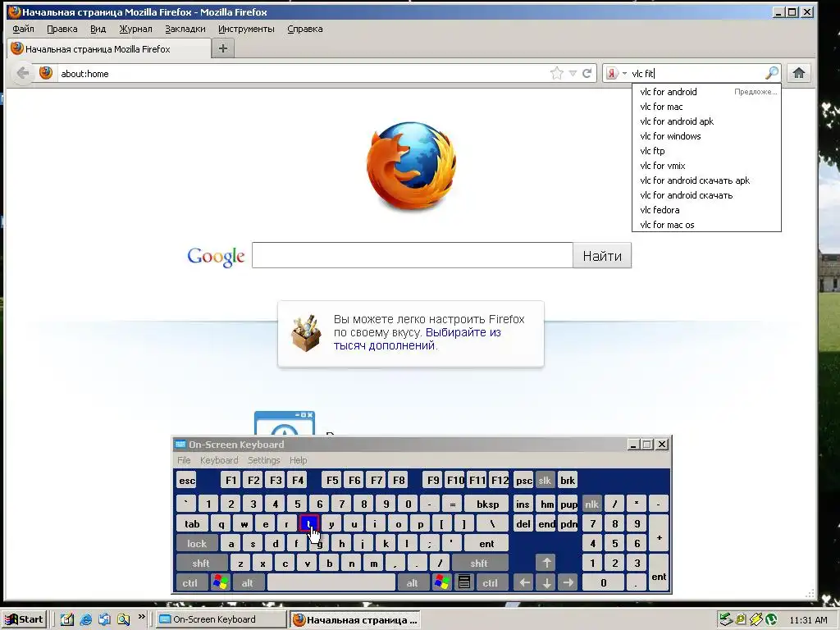This screenshot has width=840, height=630.
Task: Launch Internet Explorer from quick launch
Action: point(85,620)
